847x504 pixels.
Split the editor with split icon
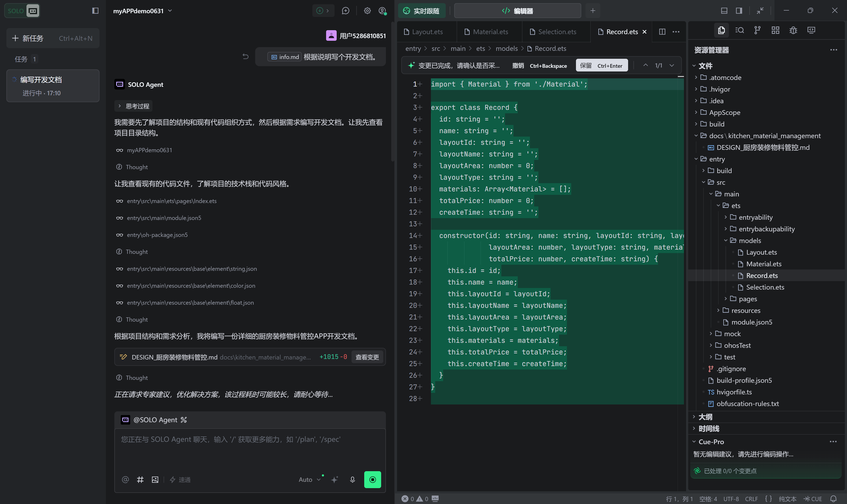coord(662,31)
